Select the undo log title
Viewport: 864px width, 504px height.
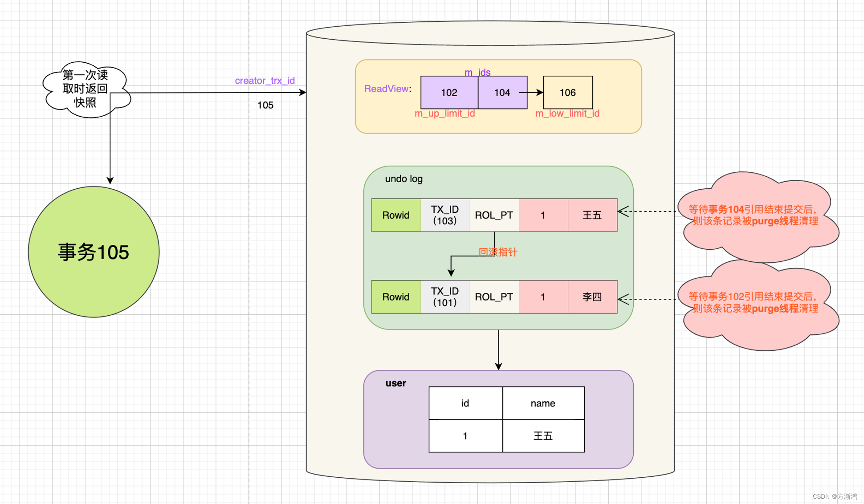(x=403, y=179)
